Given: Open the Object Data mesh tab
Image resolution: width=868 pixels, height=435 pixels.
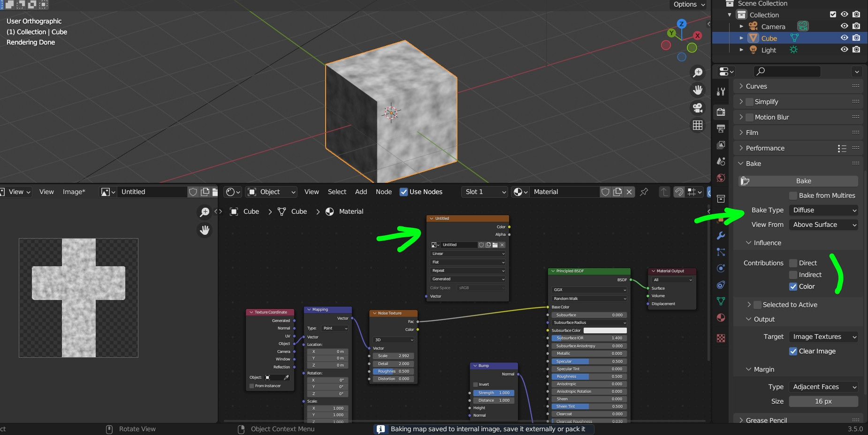Looking at the screenshot, I should (x=721, y=301).
